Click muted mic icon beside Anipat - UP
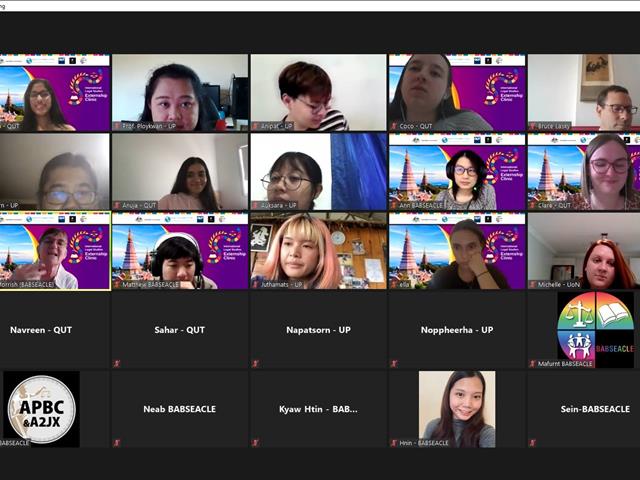This screenshot has height=480, width=640. pos(256,126)
